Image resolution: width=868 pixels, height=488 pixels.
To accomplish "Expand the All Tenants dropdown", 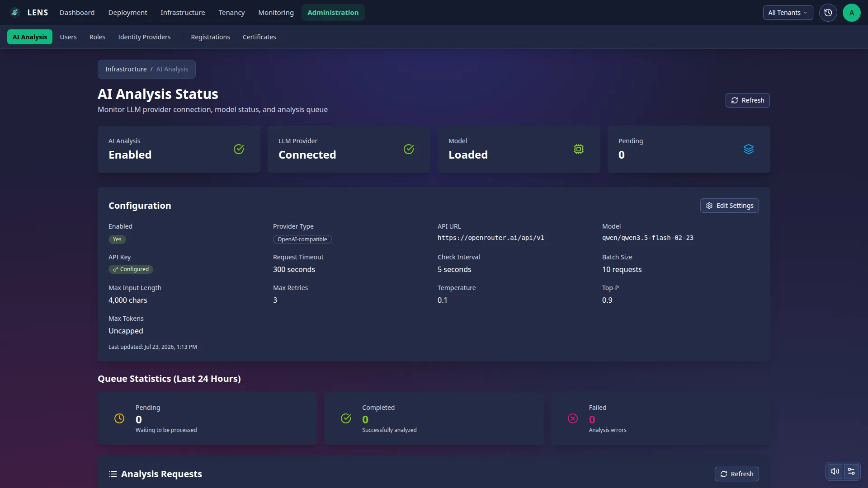I will 788,13.
